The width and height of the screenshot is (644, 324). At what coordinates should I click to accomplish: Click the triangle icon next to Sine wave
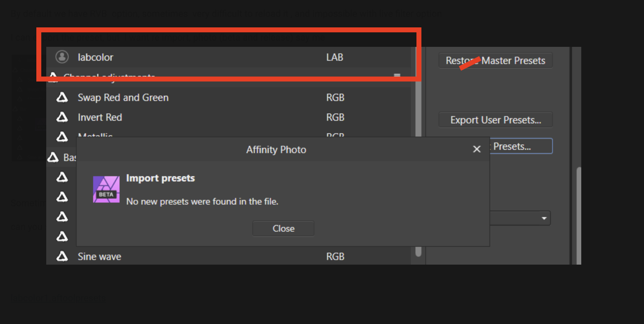point(62,256)
